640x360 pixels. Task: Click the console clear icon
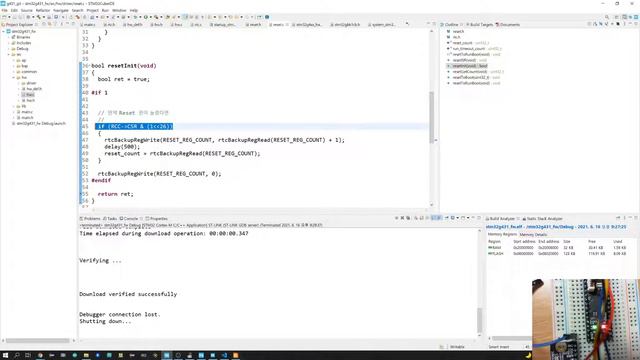click(416, 218)
